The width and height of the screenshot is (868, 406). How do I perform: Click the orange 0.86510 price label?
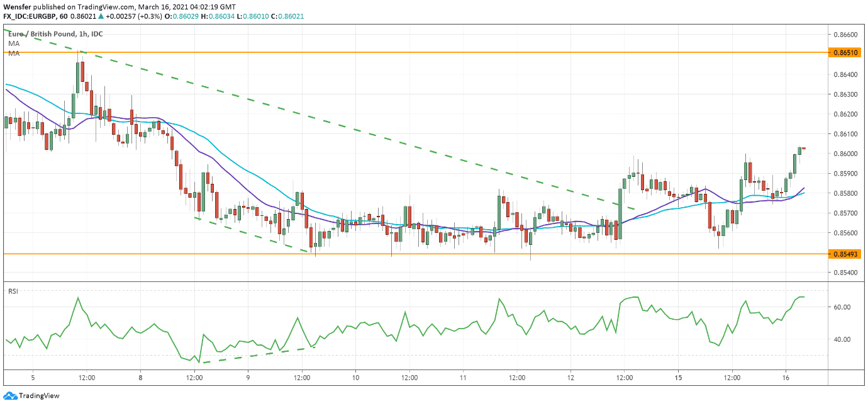[847, 54]
